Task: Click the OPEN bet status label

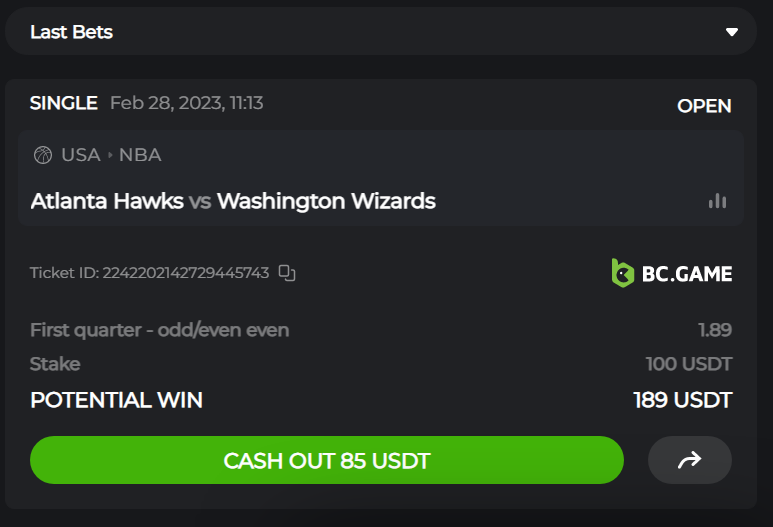Action: pos(704,106)
